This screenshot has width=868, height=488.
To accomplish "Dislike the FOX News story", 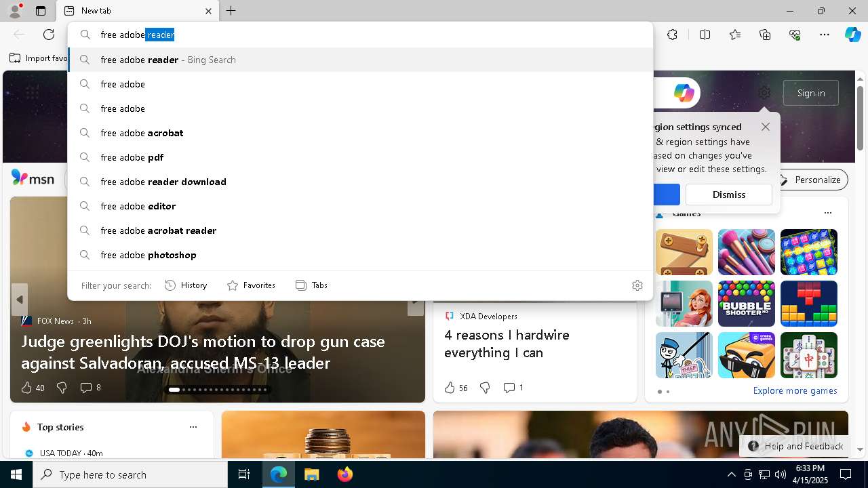I will [62, 388].
